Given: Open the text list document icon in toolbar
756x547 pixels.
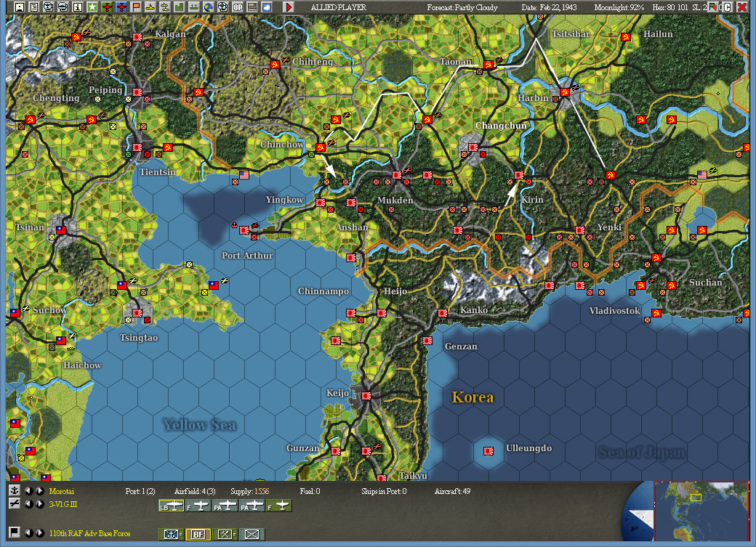Looking at the screenshot, I should tap(33, 7).
